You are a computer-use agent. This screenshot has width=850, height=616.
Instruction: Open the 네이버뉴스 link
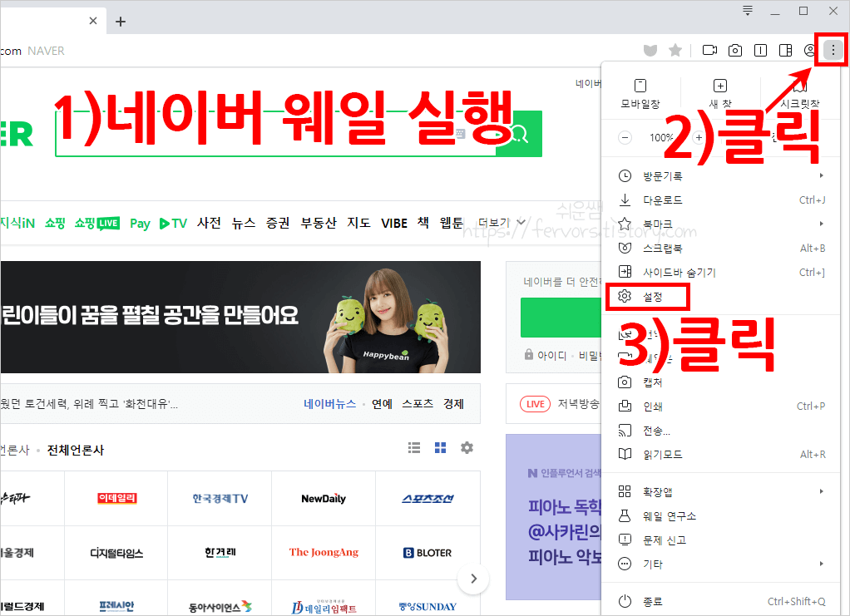(x=329, y=404)
